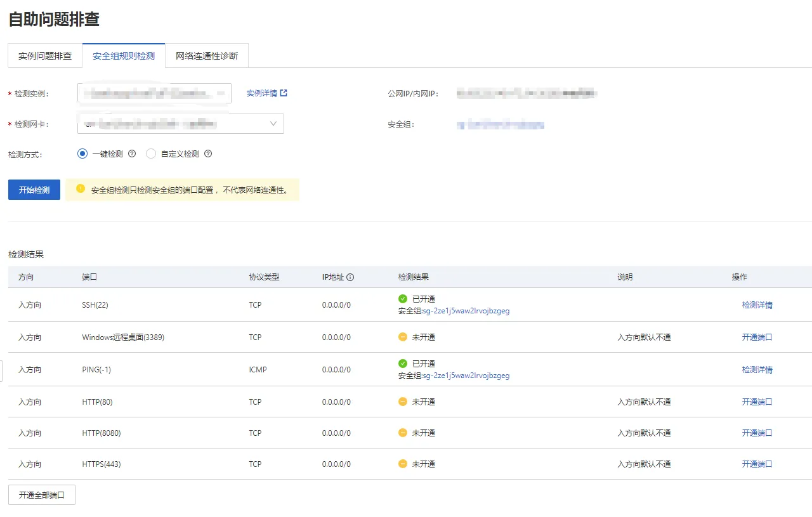Screen dimensions: 812x517
Task: Click the help icon next to 一键检测
Action: pyautogui.click(x=132, y=154)
